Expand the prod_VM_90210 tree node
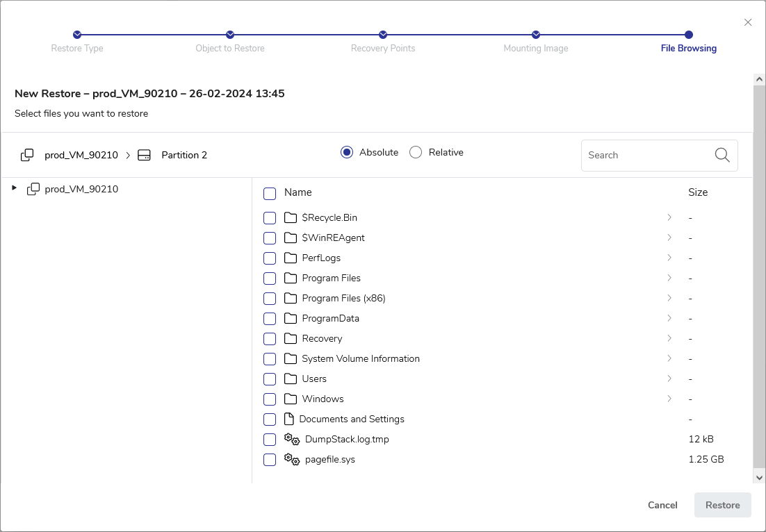Screen dimensions: 766x532 [15, 188]
